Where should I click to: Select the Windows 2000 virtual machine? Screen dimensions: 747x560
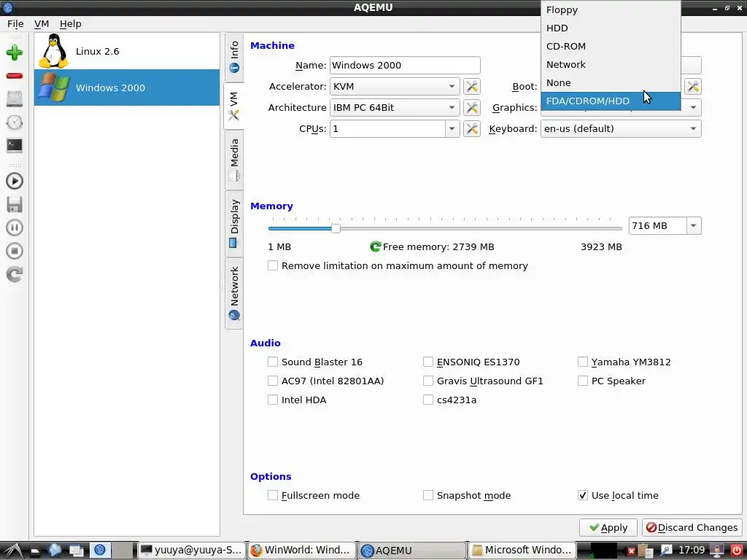click(127, 87)
